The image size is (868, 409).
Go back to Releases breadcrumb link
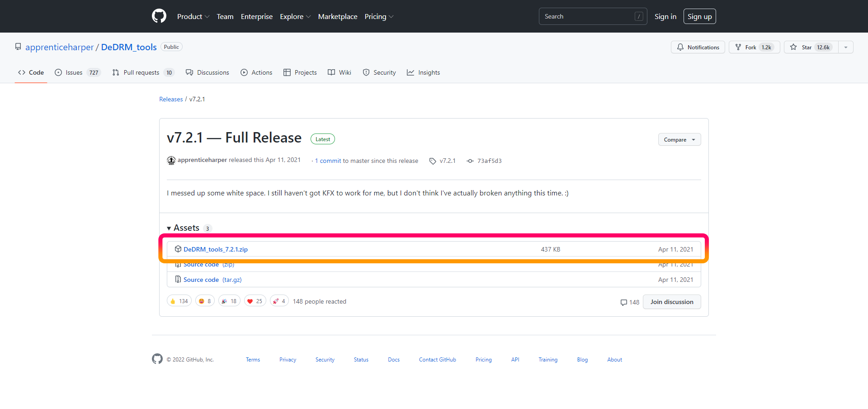pos(171,99)
